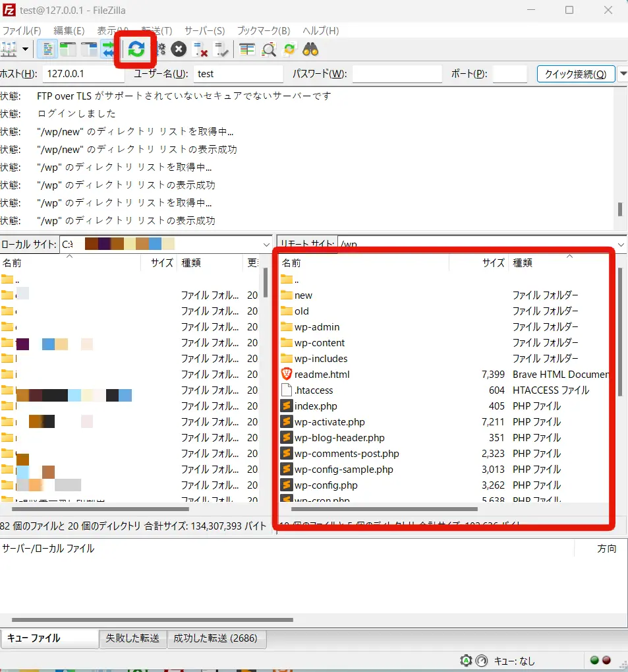Toggle the local directory tree view
This screenshot has width=628, height=672.
[68, 49]
